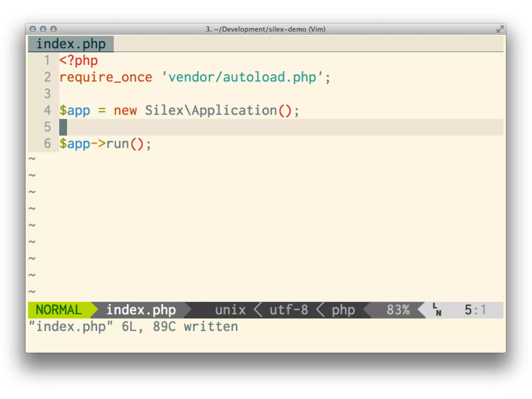Image resolution: width=532 pixels, height=399 pixels.
Task: Click on Silex\Application class name
Action: click(211, 110)
